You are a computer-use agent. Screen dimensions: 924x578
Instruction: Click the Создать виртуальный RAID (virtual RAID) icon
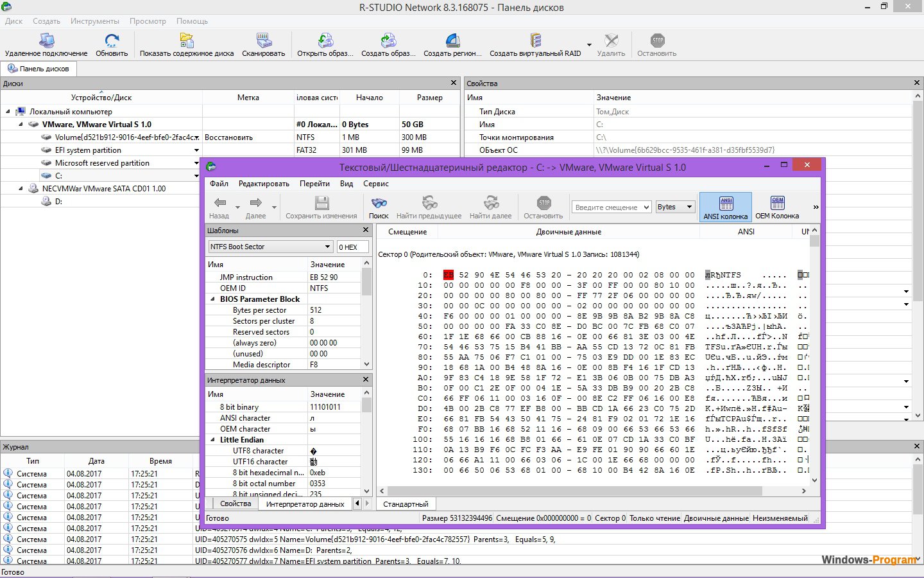click(x=535, y=45)
